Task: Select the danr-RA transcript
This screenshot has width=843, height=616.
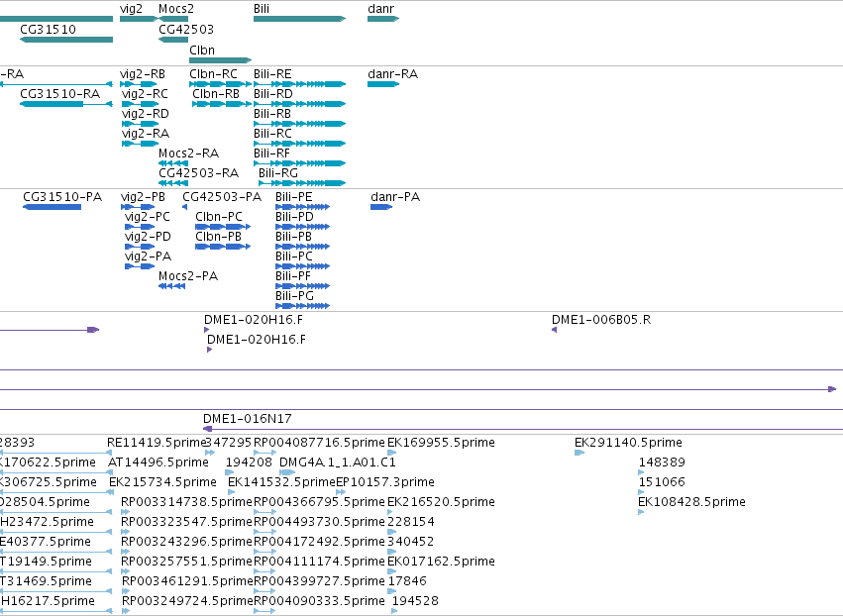Action: [383, 84]
